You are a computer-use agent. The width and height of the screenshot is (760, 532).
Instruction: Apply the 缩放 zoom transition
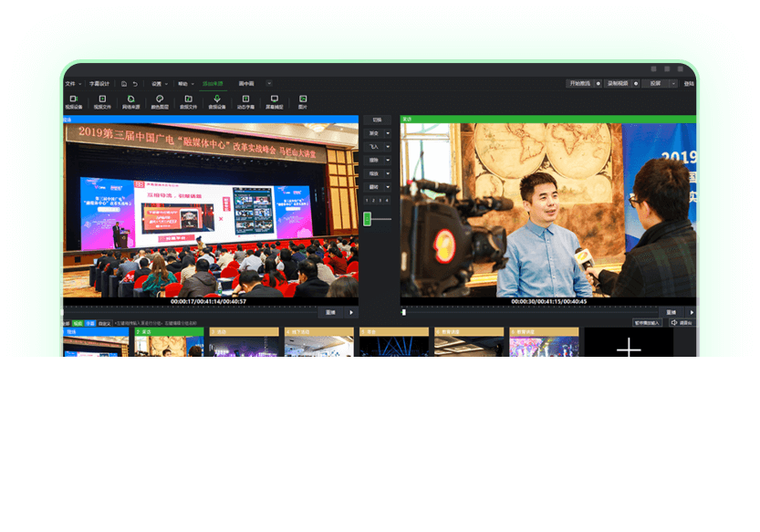[x=374, y=173]
